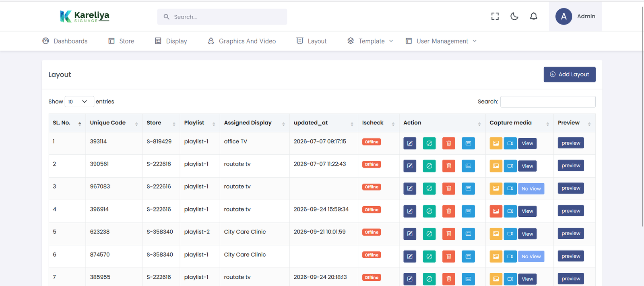Image resolution: width=644 pixels, height=286 pixels.
Task: Click the Kareliya Signage logo
Action: (85, 16)
